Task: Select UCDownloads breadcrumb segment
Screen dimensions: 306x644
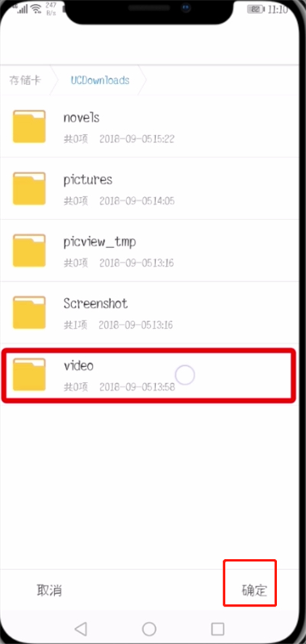Action: click(100, 80)
